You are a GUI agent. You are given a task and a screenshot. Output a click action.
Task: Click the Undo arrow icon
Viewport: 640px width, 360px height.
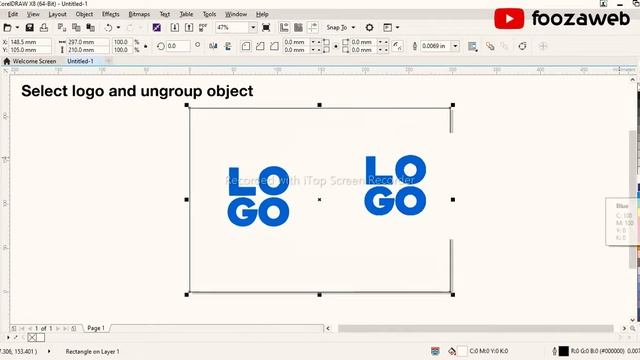109,28
